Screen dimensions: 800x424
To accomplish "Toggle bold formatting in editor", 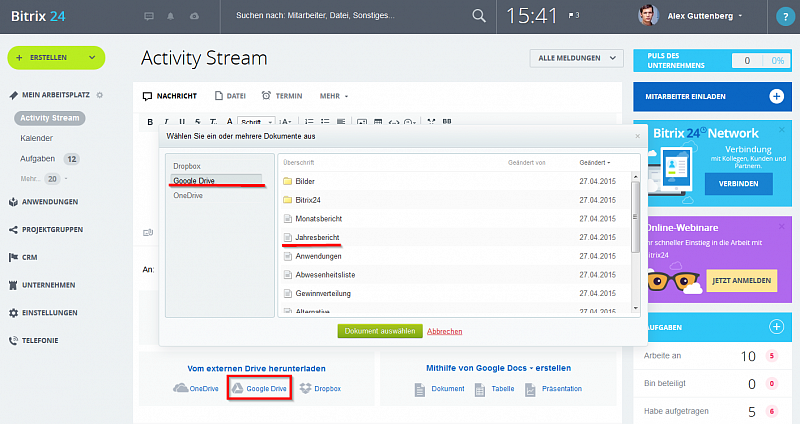I will click(x=150, y=121).
